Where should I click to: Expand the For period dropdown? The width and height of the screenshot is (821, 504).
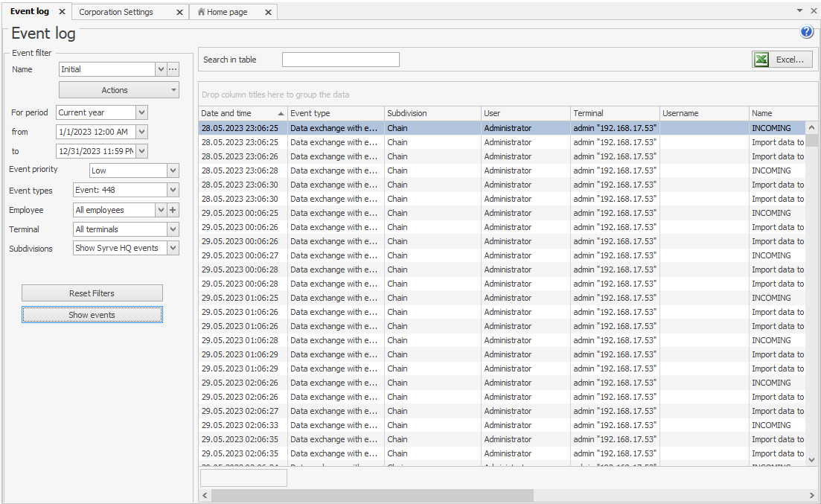[x=142, y=112]
